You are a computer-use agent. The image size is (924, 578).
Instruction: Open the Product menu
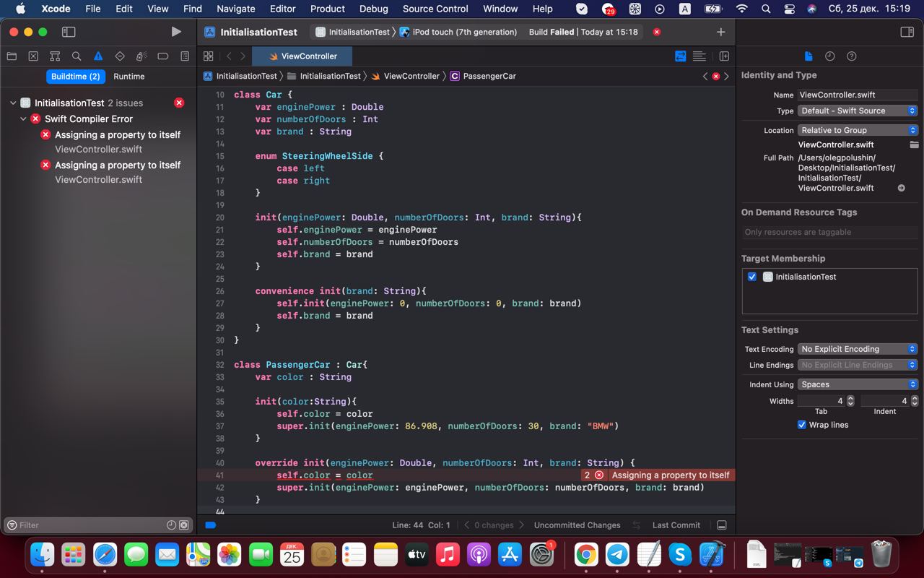click(327, 9)
